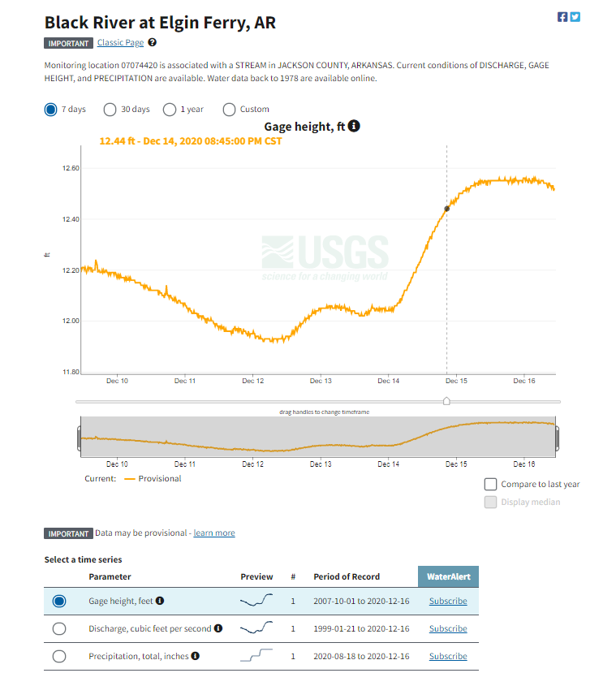
Task: Select Discharge time series radio button
Action: point(59,628)
